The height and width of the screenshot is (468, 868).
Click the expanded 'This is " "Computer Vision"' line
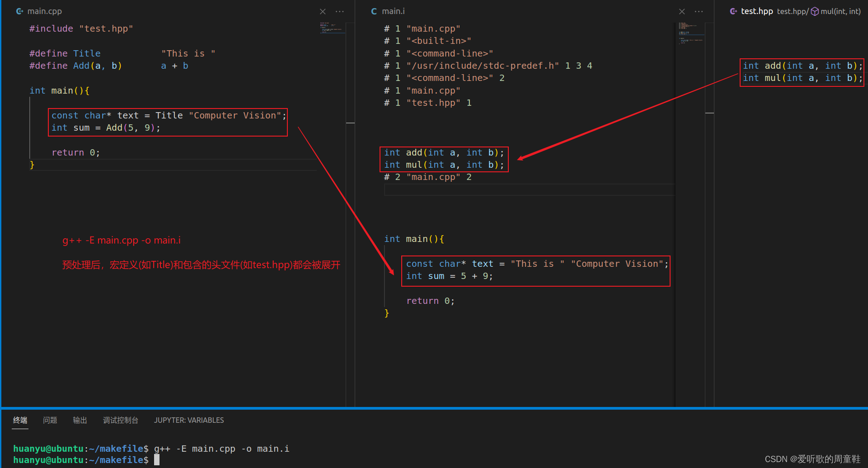tap(537, 264)
